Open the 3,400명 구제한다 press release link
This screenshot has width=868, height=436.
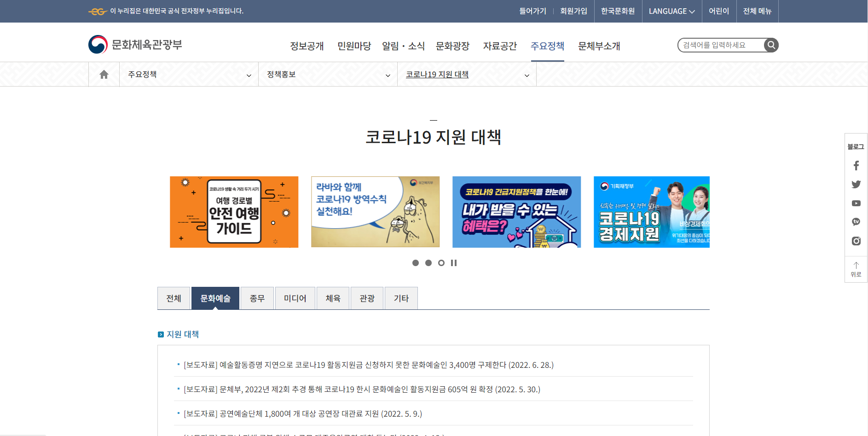pyautogui.click(x=368, y=365)
